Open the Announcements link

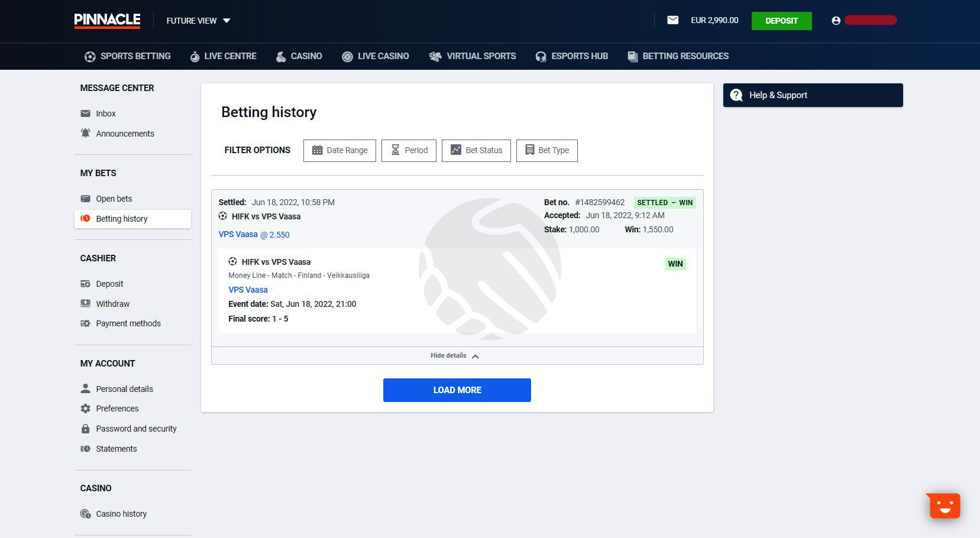[125, 134]
